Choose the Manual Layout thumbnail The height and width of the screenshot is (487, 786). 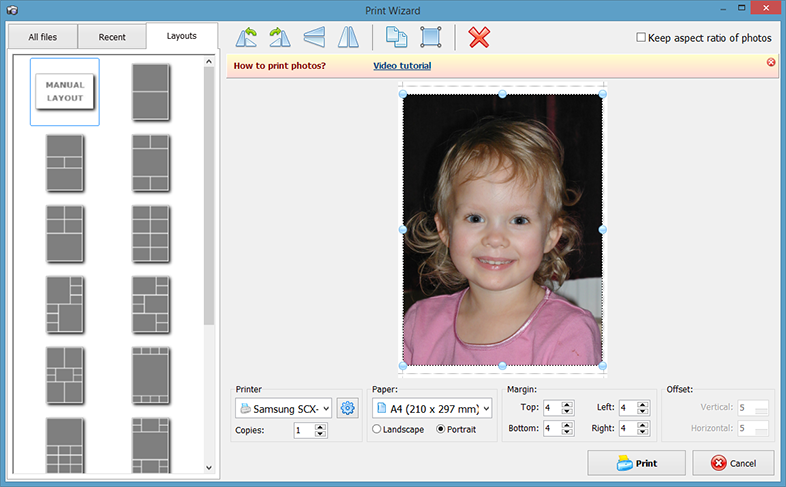(x=65, y=92)
